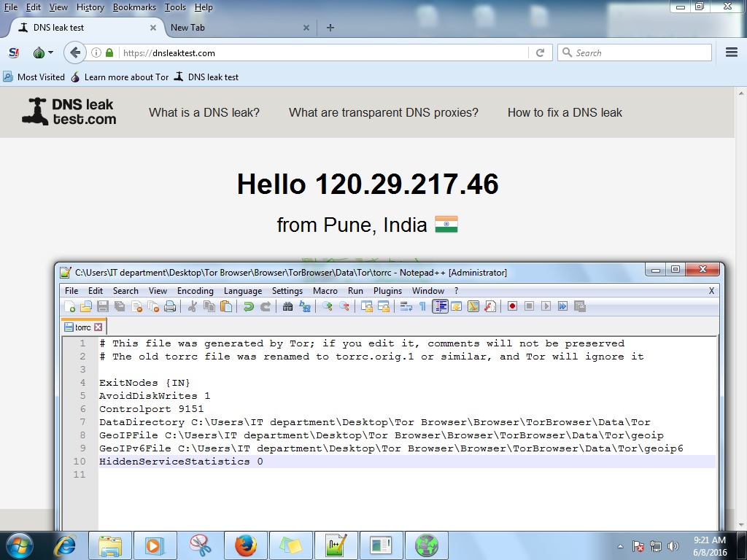Image resolution: width=747 pixels, height=560 pixels.
Task: Print the torrc file using printer icon
Action: 170,307
